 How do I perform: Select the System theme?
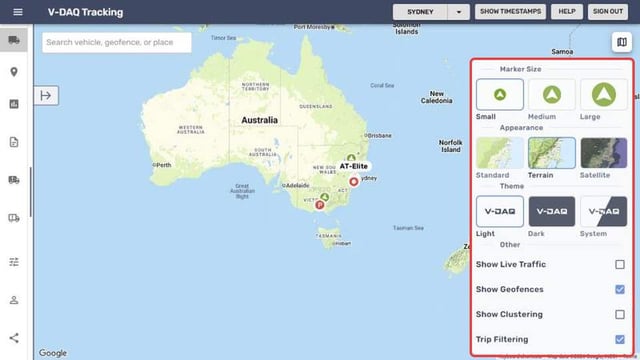pos(604,211)
